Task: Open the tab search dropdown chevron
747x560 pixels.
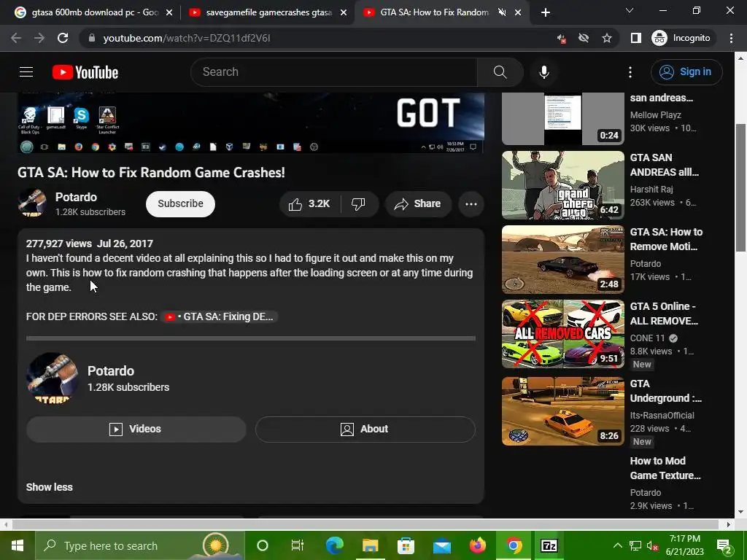Action: tap(630, 10)
